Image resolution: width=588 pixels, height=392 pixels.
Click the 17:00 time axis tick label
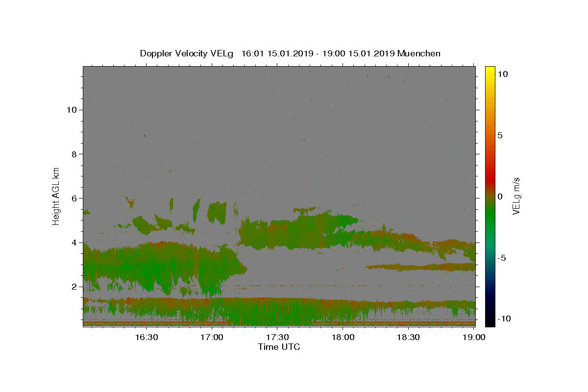(x=212, y=337)
